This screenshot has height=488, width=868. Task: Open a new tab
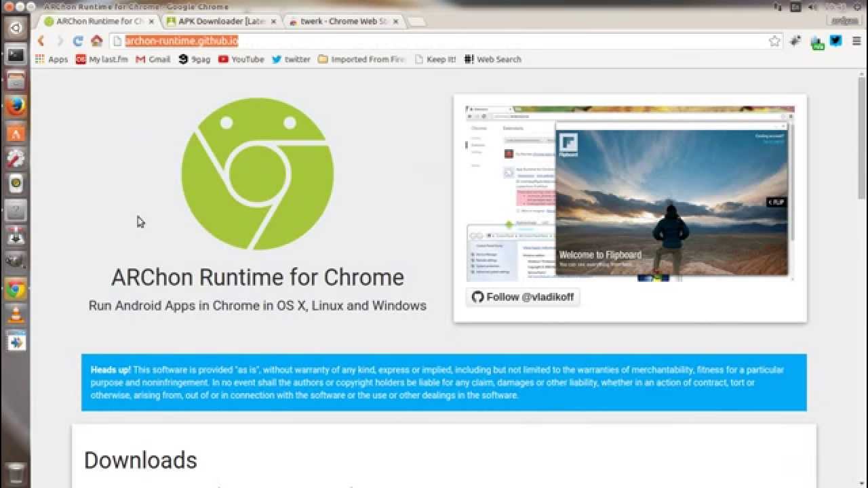tap(416, 22)
